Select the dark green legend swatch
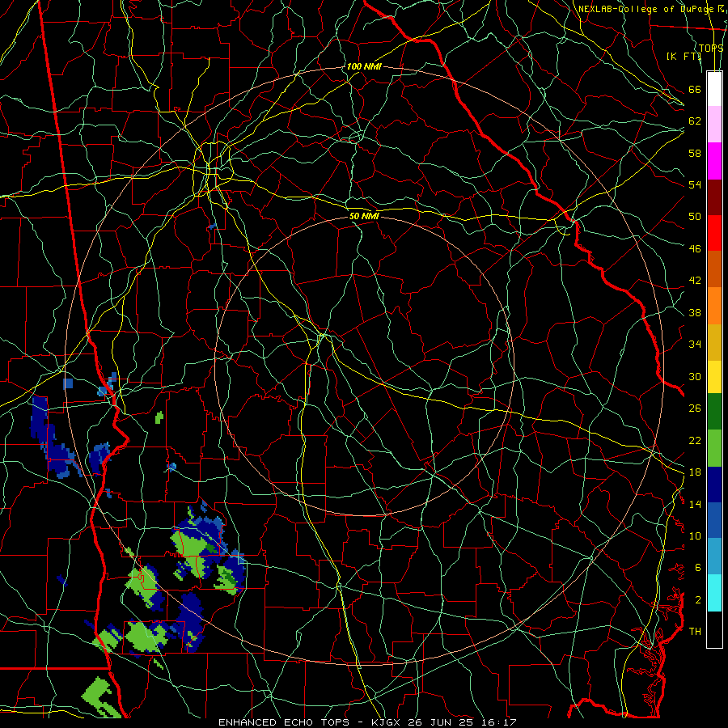The image size is (728, 728). [714, 412]
